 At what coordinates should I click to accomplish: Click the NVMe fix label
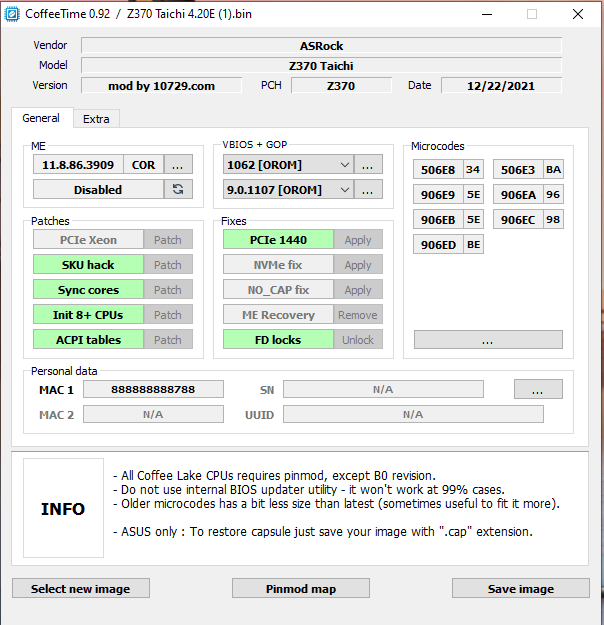278,265
